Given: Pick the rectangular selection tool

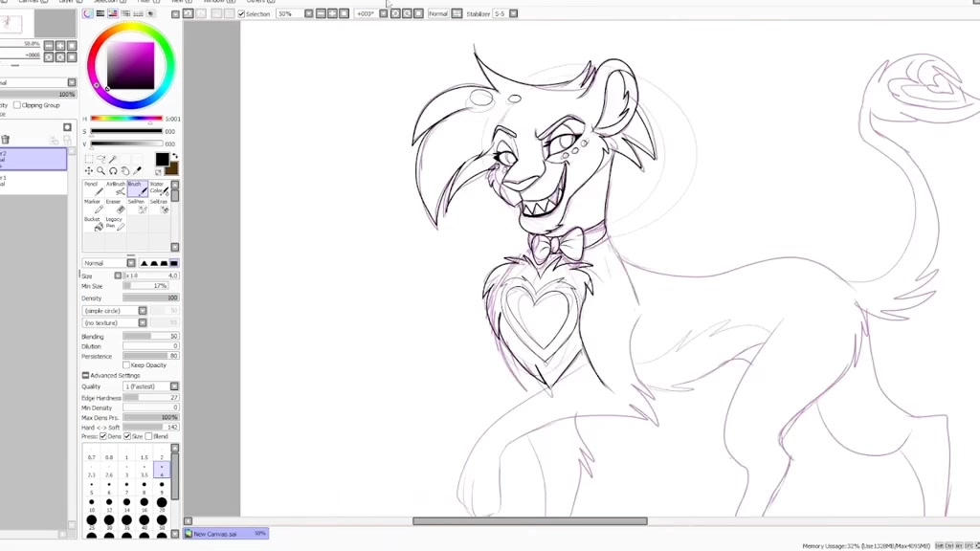Looking at the screenshot, I should (89, 160).
